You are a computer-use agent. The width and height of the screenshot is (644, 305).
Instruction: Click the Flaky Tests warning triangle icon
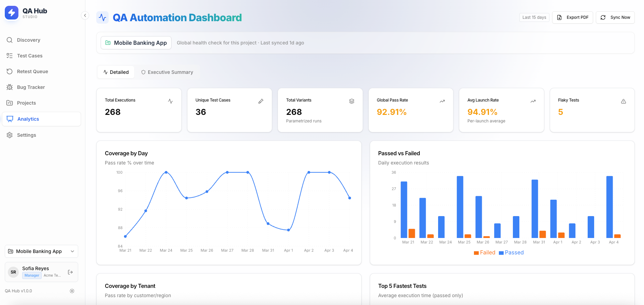(x=624, y=101)
